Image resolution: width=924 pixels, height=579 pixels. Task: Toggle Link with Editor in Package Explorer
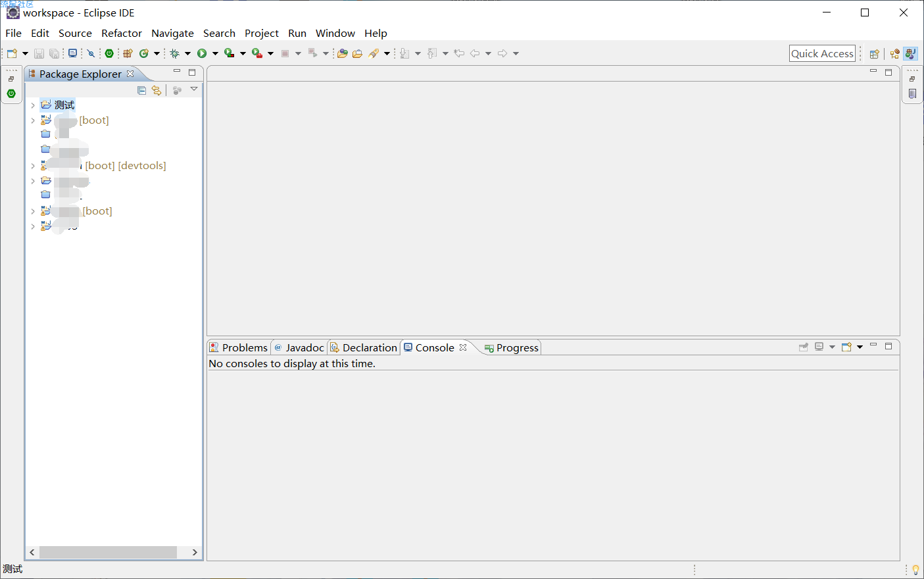pos(157,90)
